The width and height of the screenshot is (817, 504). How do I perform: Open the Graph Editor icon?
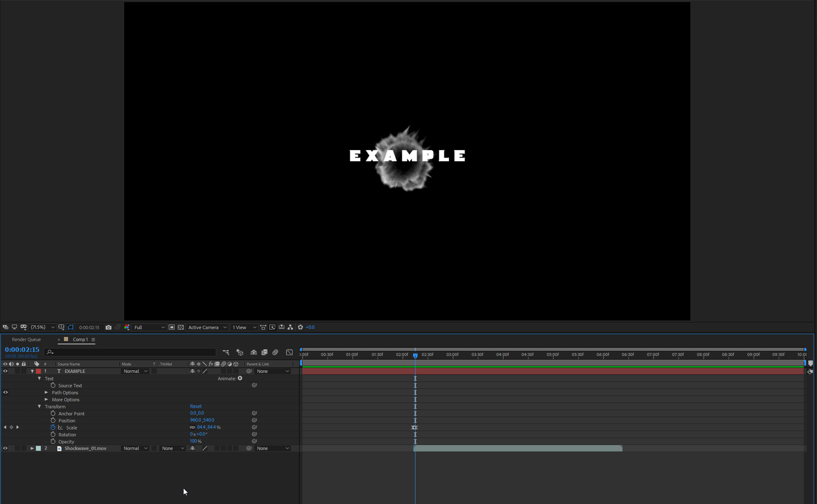(x=290, y=353)
